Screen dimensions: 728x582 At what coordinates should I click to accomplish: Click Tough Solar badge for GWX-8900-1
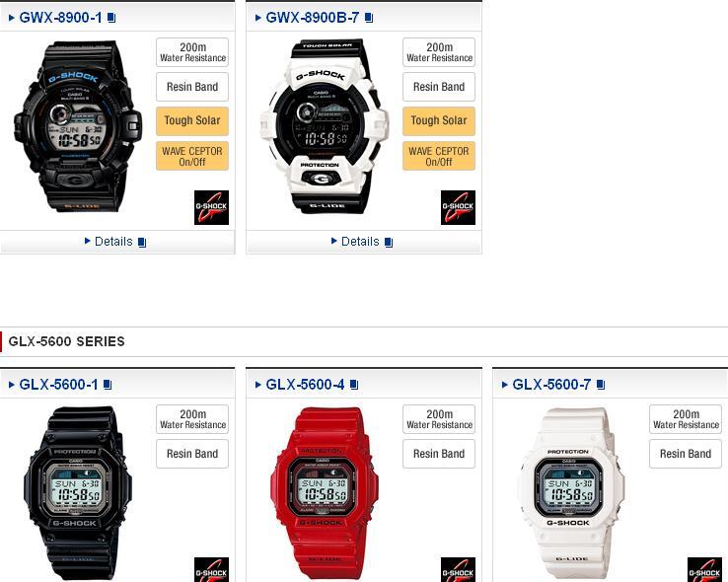pos(192,121)
